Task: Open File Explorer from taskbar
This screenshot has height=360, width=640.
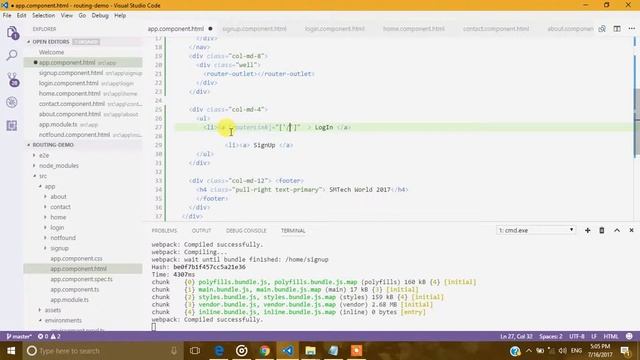Action: (310, 351)
